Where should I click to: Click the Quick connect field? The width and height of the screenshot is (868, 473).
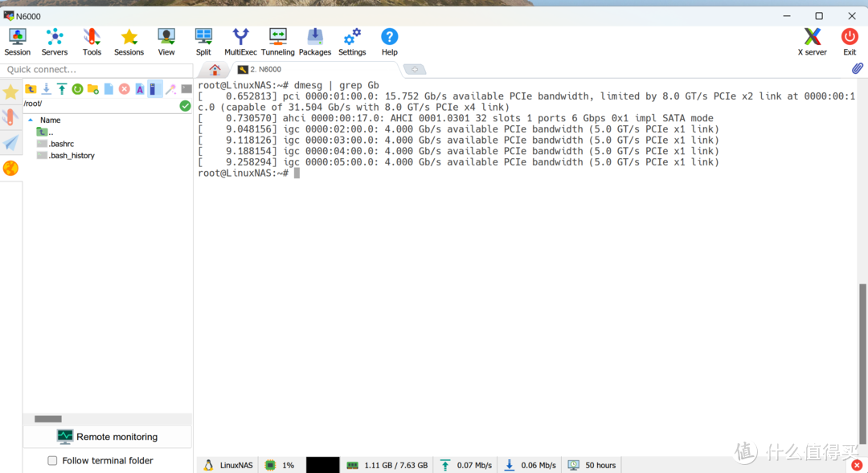[96, 70]
